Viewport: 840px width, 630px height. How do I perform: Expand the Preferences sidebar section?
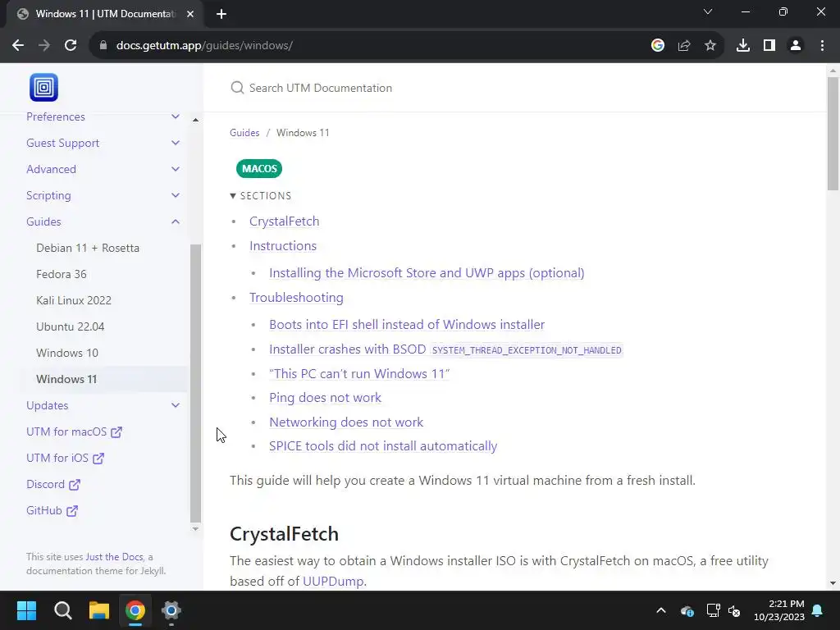[176, 116]
